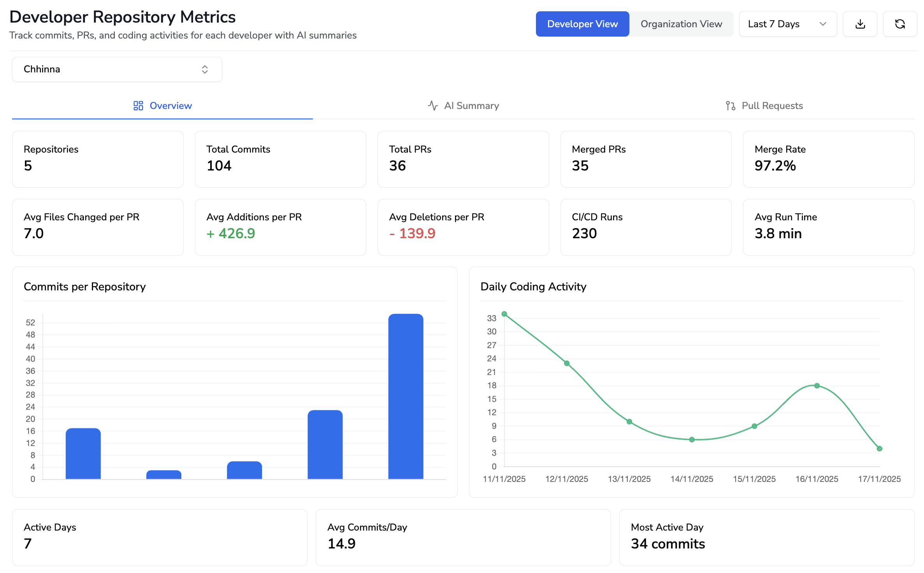This screenshot has height=573, width=924.
Task: Click the 15/11/2025 data point on line chart
Action: click(754, 426)
